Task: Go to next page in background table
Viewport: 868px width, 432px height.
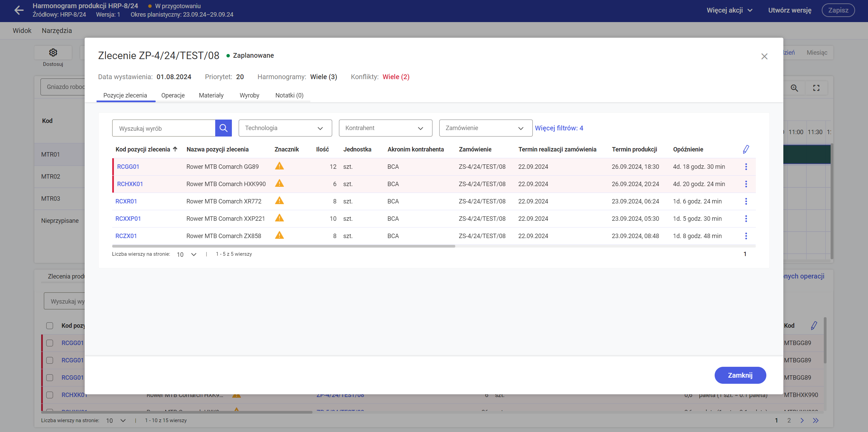Action: [x=802, y=420]
